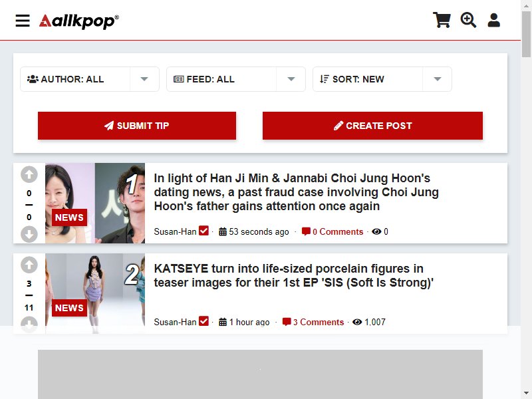532x399 pixels.
Task: Click the Submit Tip button
Action: [137, 126]
